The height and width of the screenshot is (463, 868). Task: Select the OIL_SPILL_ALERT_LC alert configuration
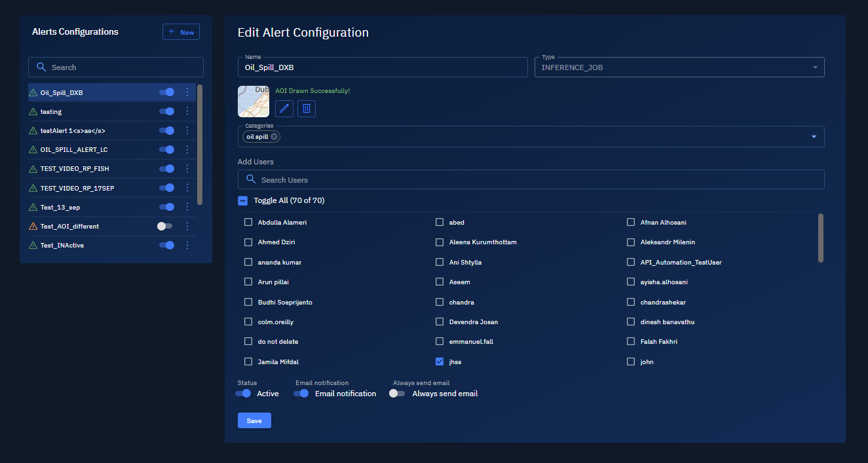74,150
